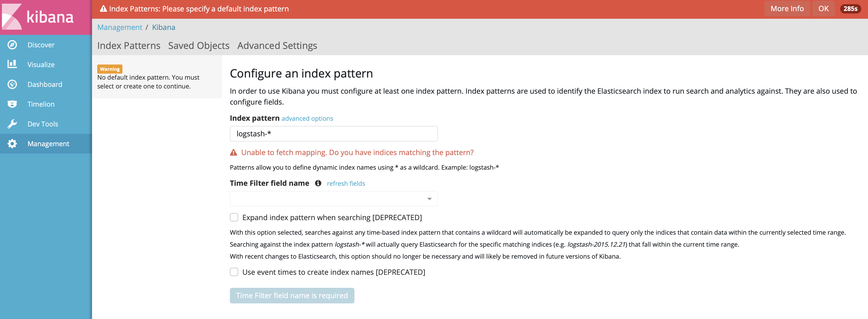Expand index pattern advanced options
Image resolution: width=868 pixels, height=319 pixels.
tap(307, 118)
